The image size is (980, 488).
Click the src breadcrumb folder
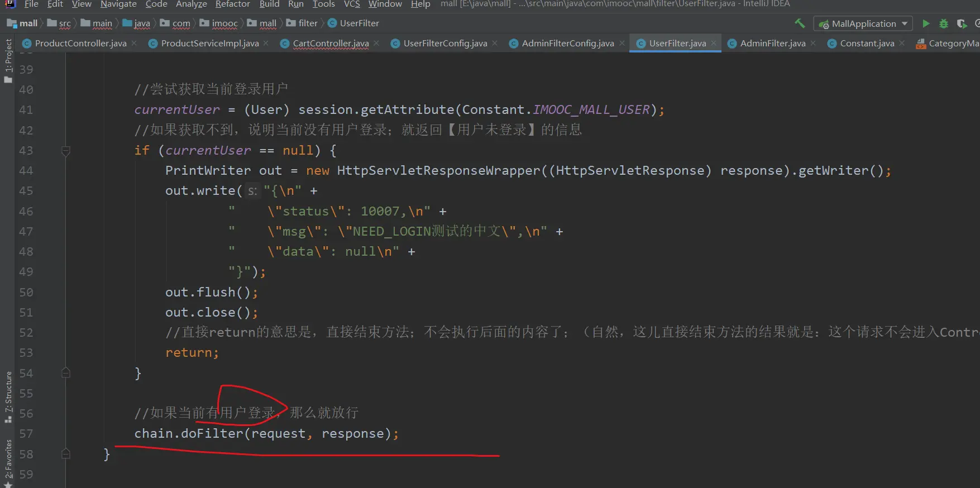pyautogui.click(x=59, y=23)
